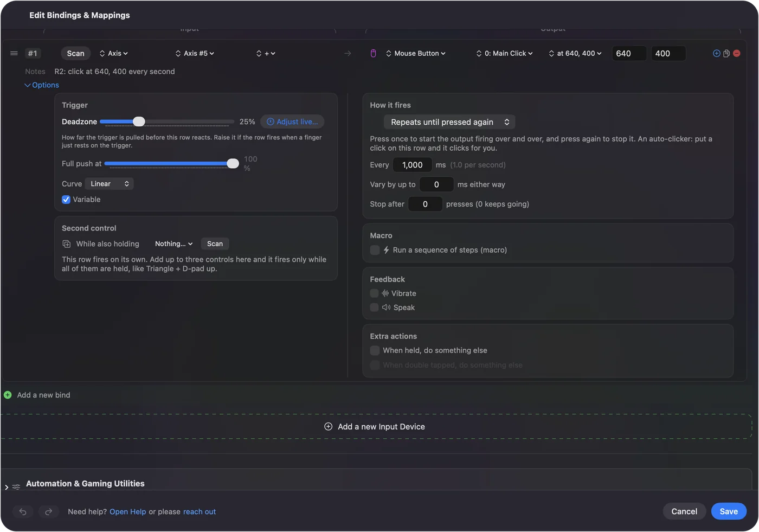Check When held, do something else
This screenshot has height=532, width=759.
(x=375, y=350)
